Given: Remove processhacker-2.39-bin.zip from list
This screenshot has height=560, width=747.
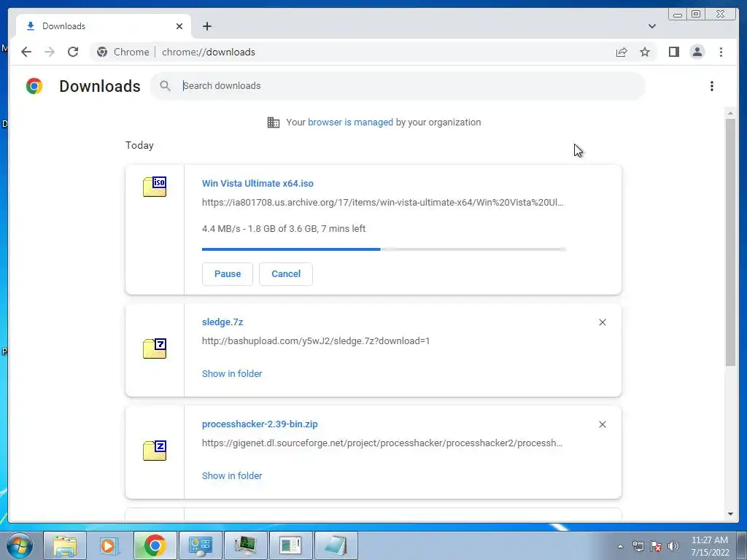Looking at the screenshot, I should 602,424.
